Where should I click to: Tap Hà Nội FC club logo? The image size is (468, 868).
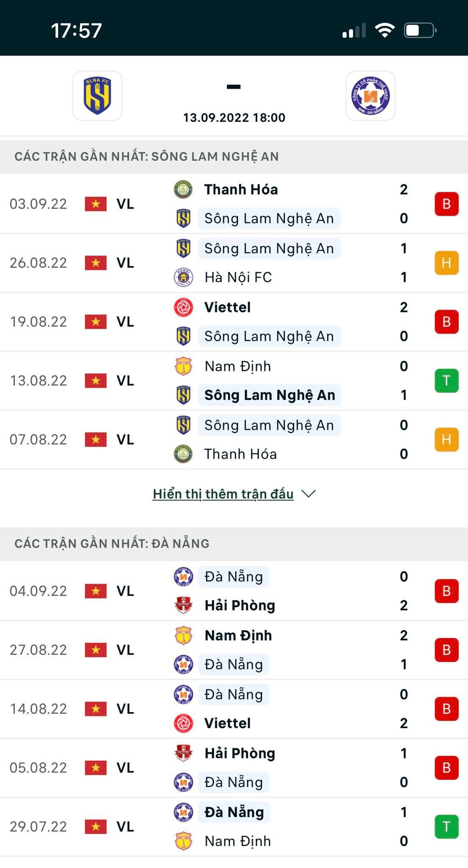pyautogui.click(x=184, y=277)
